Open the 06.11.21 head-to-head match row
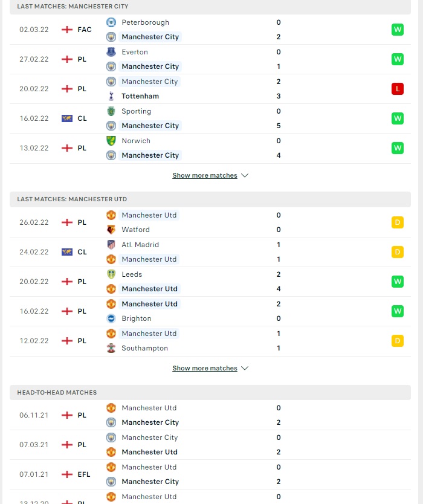 pyautogui.click(x=210, y=415)
